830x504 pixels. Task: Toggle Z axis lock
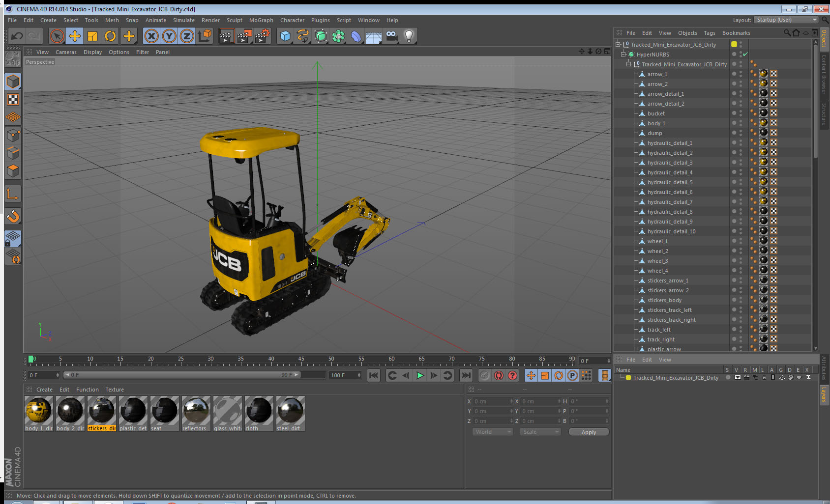click(x=187, y=36)
